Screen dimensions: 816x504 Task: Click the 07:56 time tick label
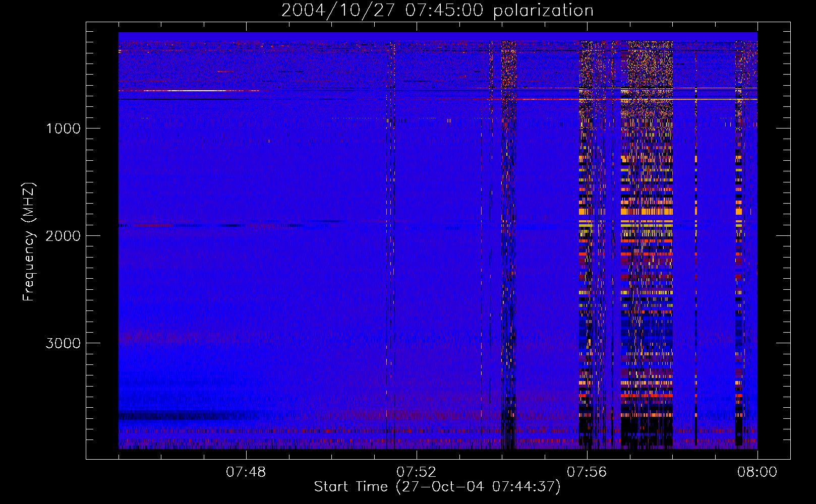[x=587, y=472]
